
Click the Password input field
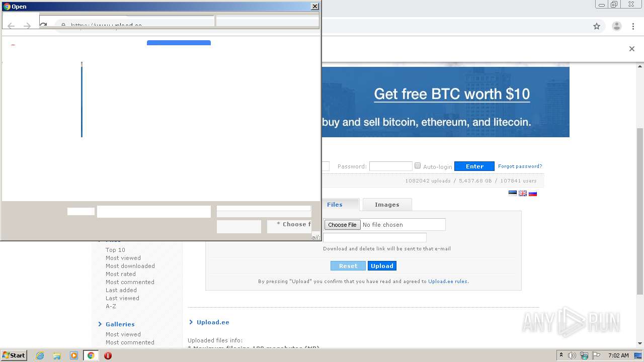(391, 166)
